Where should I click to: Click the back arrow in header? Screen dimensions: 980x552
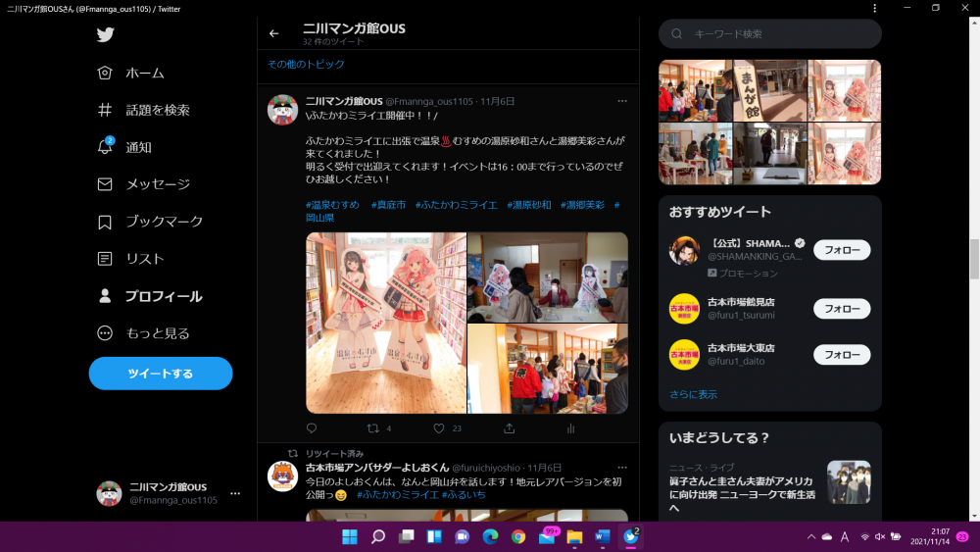pos(273,33)
